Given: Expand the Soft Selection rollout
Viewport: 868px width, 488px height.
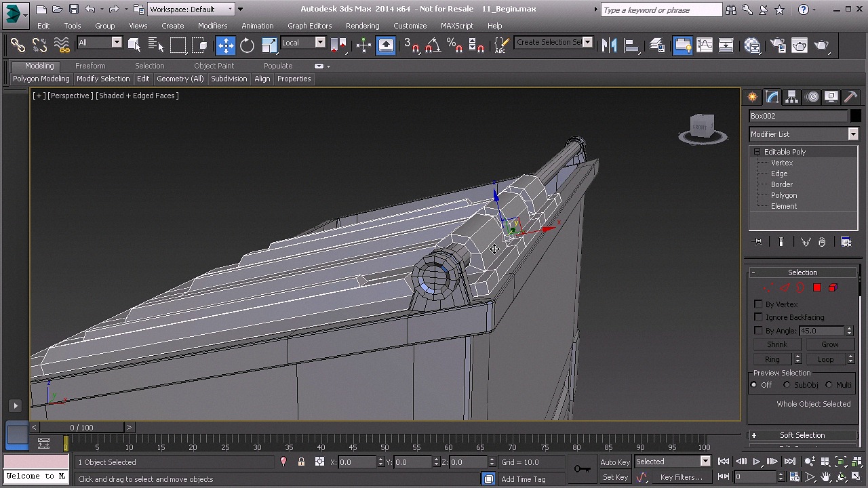Looking at the screenshot, I should [x=802, y=435].
